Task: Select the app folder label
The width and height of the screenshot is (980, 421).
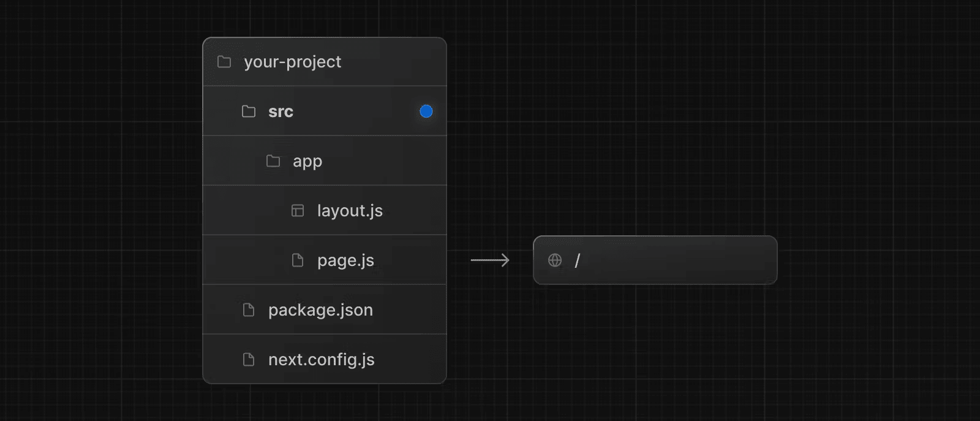Action: pyautogui.click(x=307, y=161)
